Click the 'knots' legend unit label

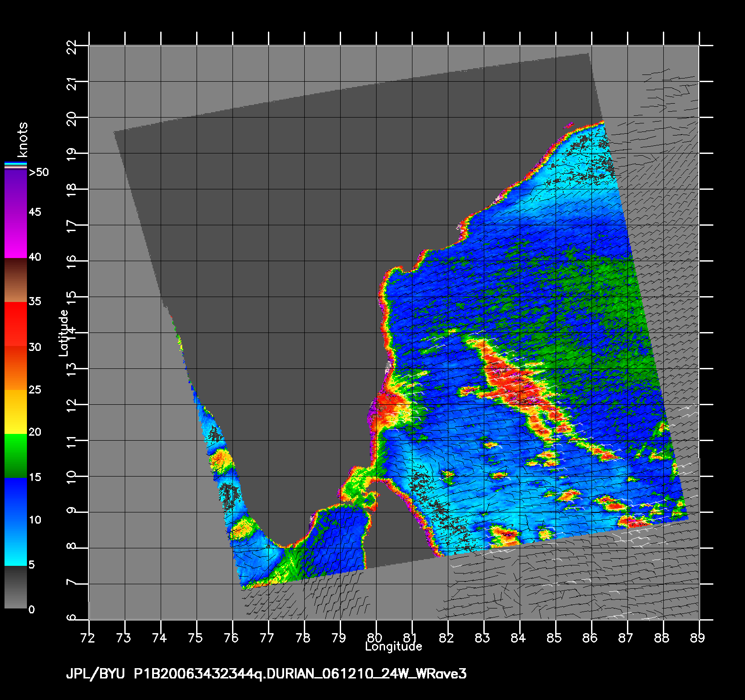click(x=23, y=139)
